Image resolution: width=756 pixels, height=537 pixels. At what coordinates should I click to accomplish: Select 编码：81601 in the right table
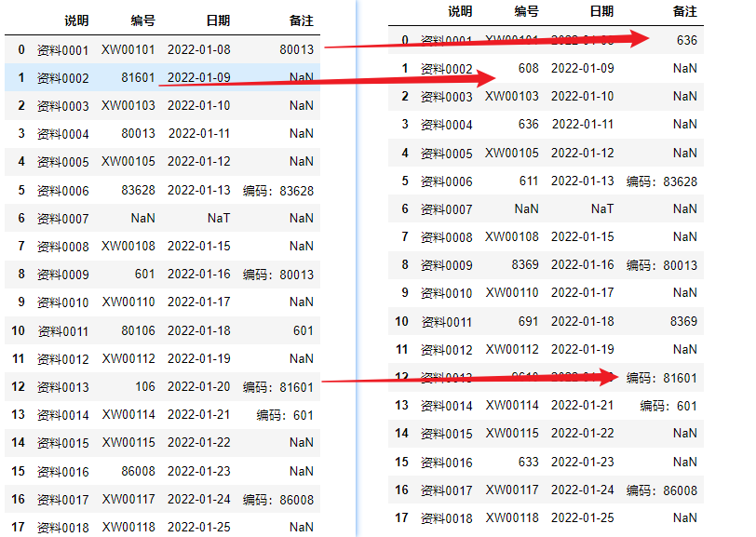pyautogui.click(x=662, y=379)
